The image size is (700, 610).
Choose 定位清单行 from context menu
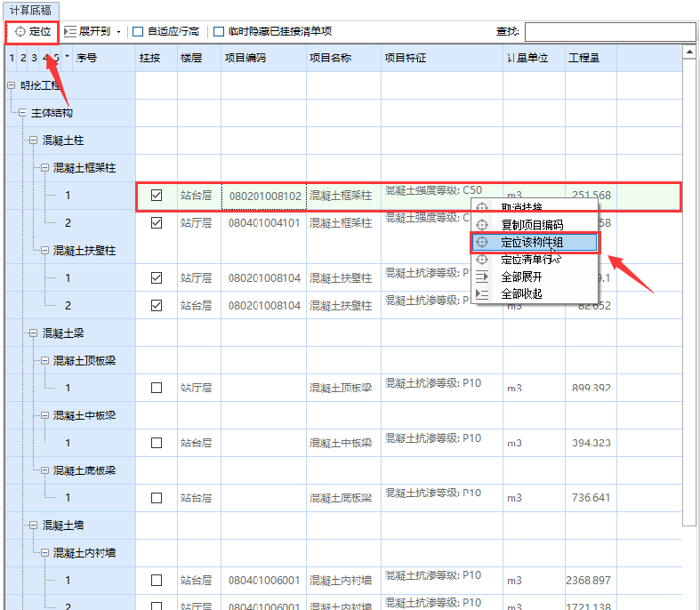[x=535, y=260]
